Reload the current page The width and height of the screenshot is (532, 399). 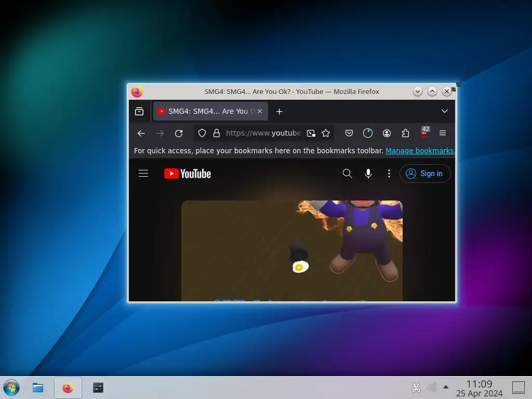point(179,134)
